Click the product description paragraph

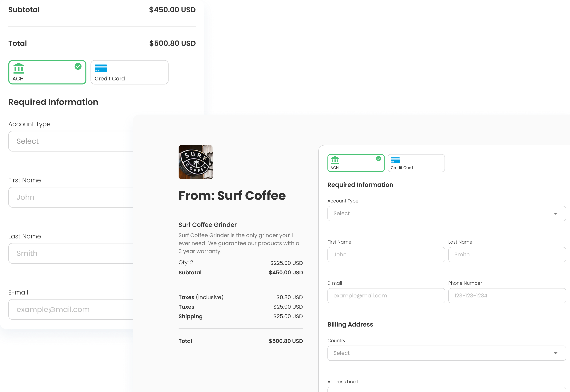pos(239,243)
